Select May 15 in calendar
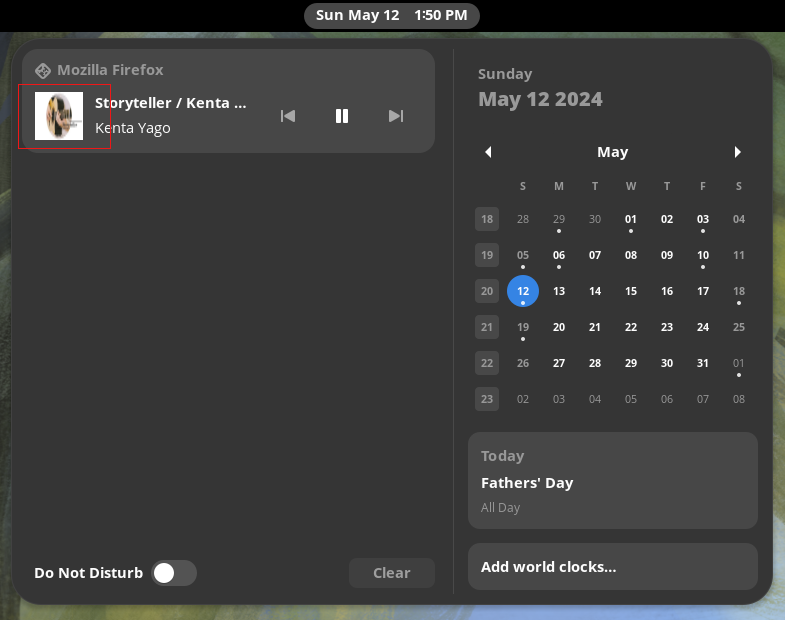 (631, 291)
